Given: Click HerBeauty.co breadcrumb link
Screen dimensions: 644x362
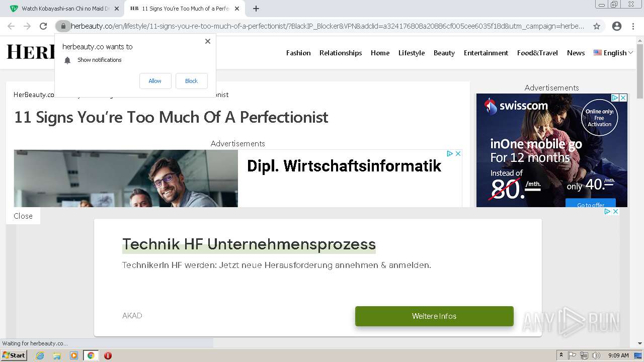Looking at the screenshot, I should pos(34,95).
